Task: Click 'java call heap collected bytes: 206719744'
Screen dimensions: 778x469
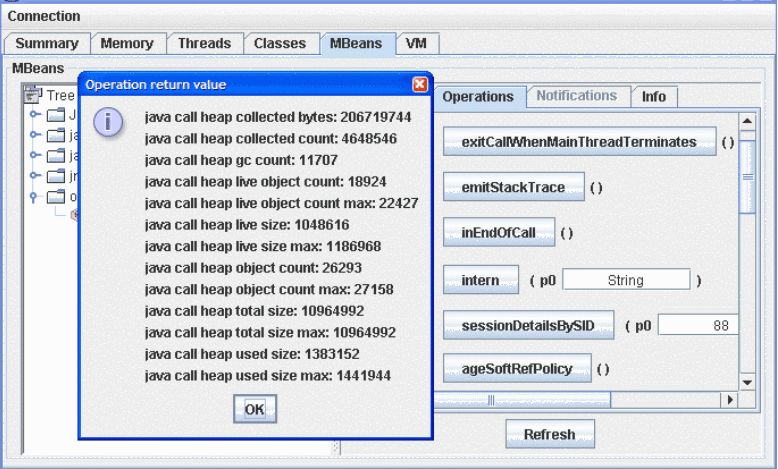Action: [278, 117]
